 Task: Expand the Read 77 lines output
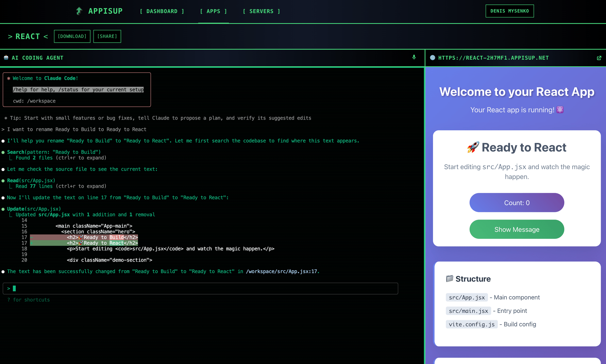(x=61, y=186)
